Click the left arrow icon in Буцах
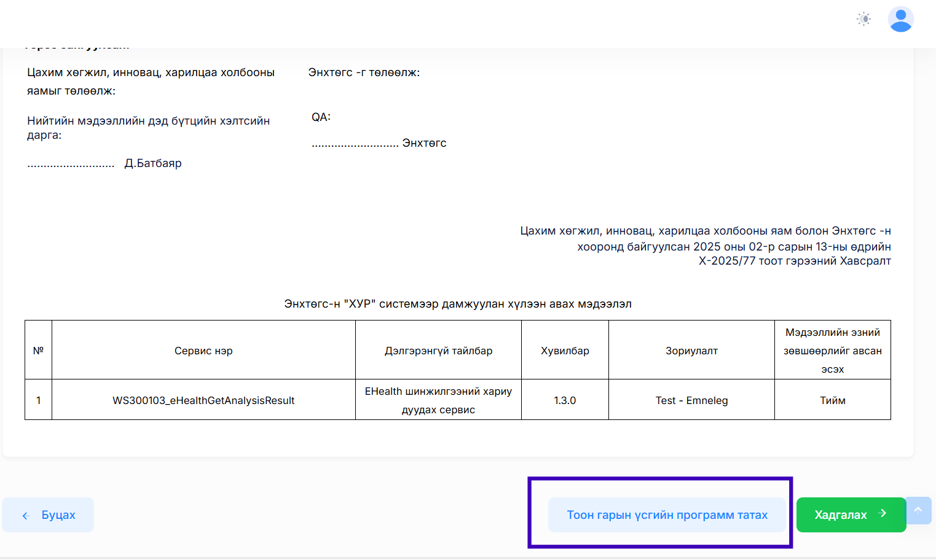The width and height of the screenshot is (936, 560). [x=26, y=516]
